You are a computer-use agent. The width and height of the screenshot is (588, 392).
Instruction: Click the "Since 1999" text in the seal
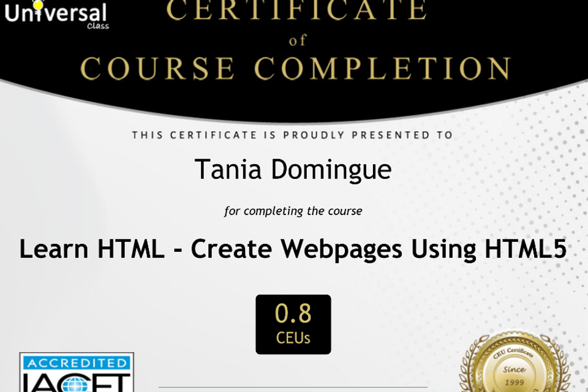[x=514, y=375]
